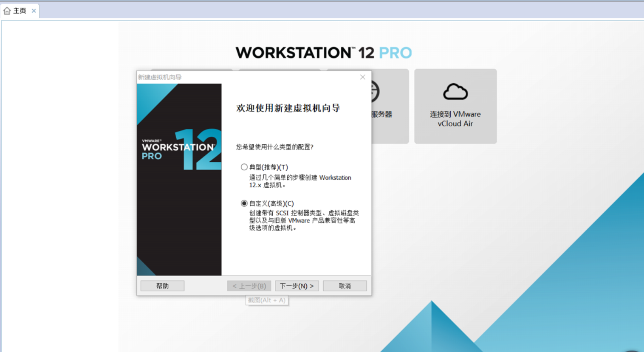Image resolution: width=644 pixels, height=352 pixels.
Task: Click the Workstation 12 Pro banner image
Action: click(x=179, y=179)
